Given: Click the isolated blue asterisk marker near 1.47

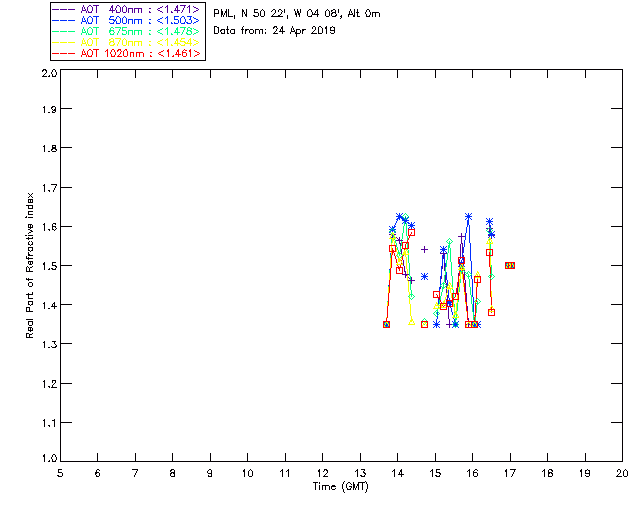Looking at the screenshot, I should pos(424,277).
